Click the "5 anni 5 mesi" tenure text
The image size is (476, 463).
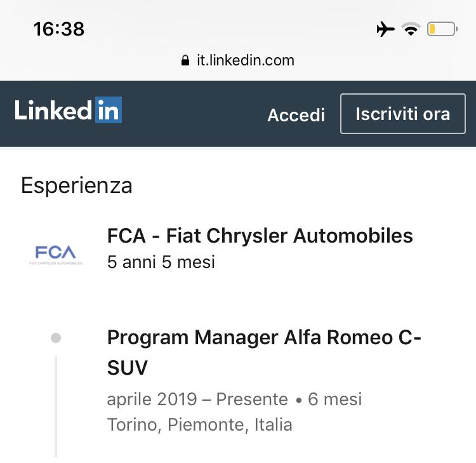(161, 262)
